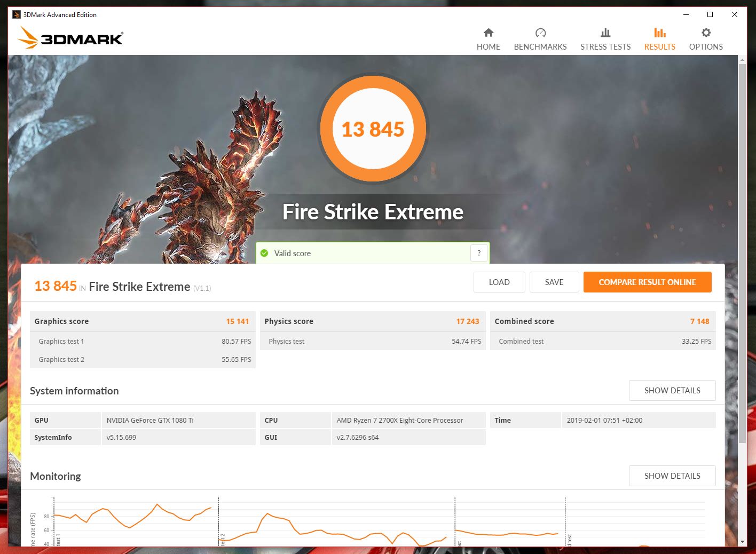The width and height of the screenshot is (756, 554).
Task: Click the Fire Strike Extreme banner title
Action: coord(373,212)
